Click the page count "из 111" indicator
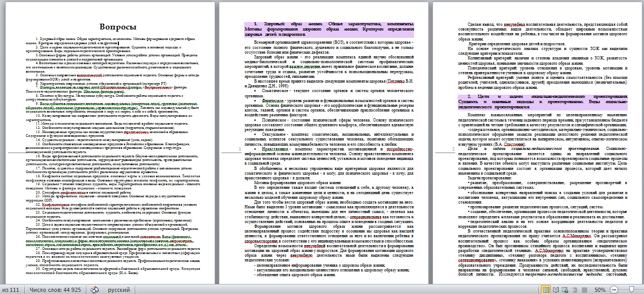This screenshot has height=294, width=644. (x=12, y=289)
